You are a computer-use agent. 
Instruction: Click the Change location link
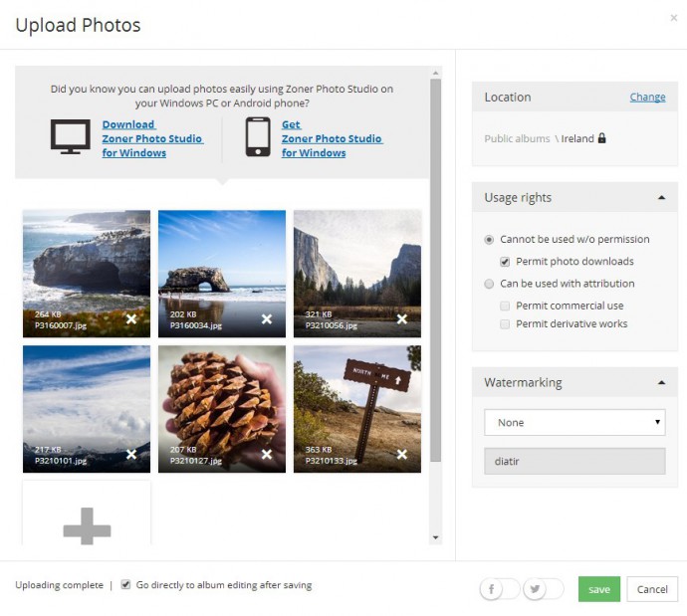point(647,98)
